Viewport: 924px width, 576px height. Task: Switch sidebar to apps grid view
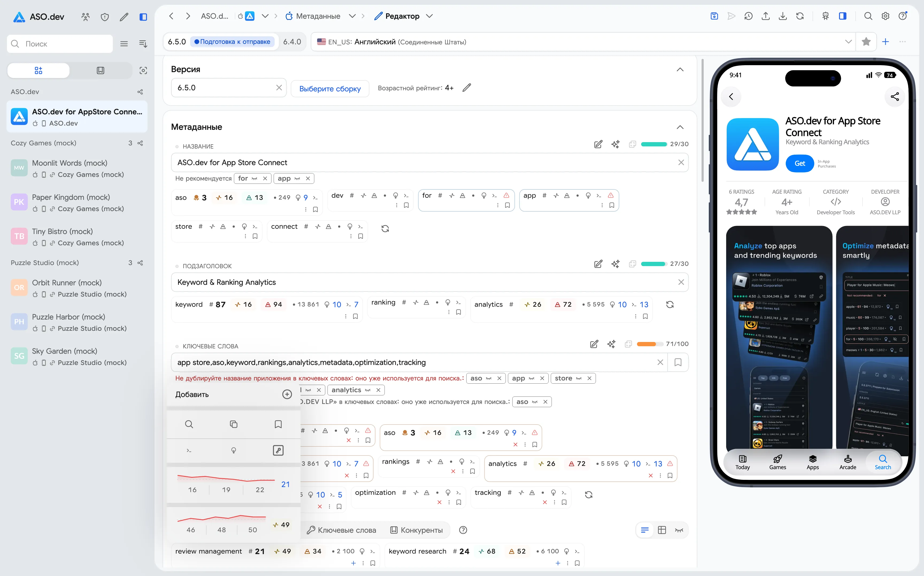38,71
